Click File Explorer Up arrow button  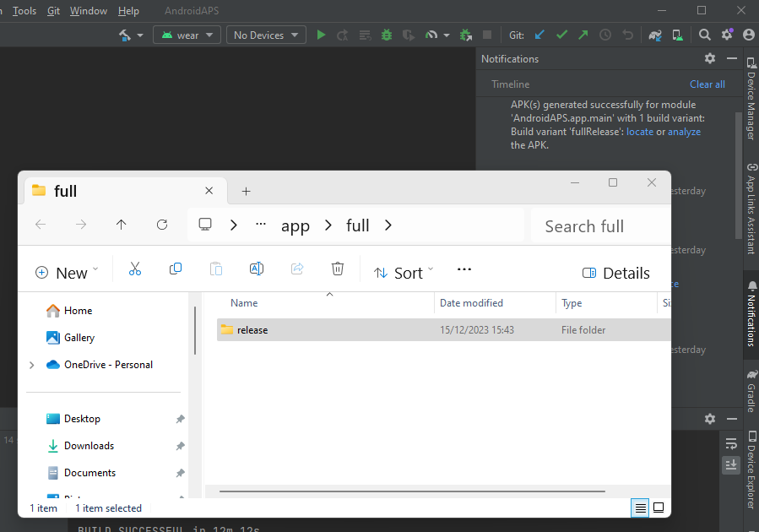[x=121, y=225]
